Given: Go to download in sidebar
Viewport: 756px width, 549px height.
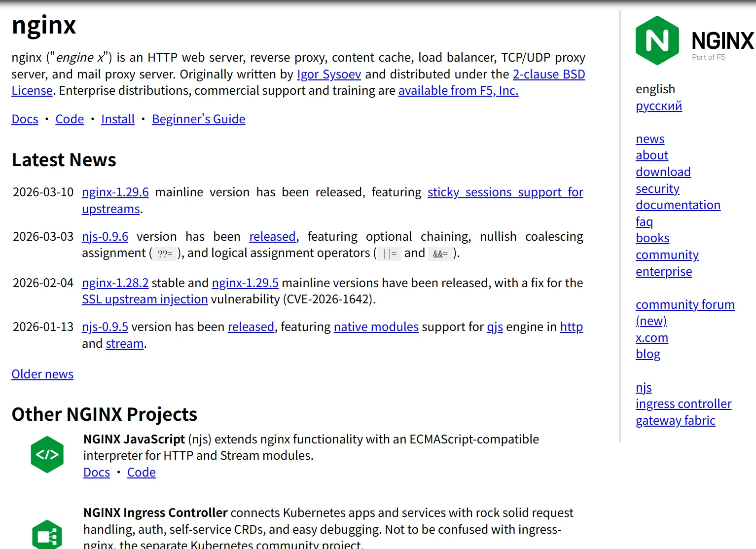Looking at the screenshot, I should (x=663, y=172).
